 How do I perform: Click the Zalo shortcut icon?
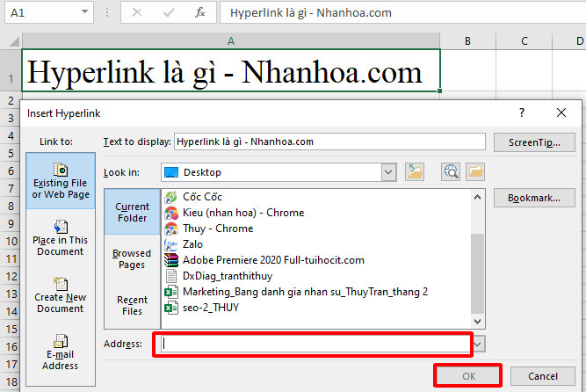coord(171,244)
